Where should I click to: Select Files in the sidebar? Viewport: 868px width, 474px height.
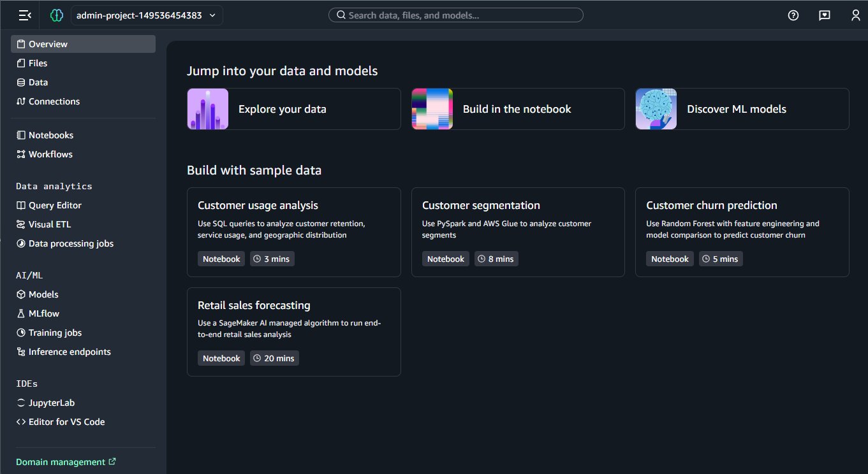pyautogui.click(x=38, y=63)
